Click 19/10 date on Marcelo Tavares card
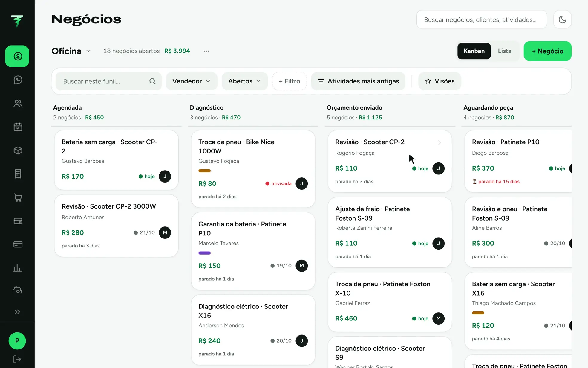Viewport: 588px width, 368px height. click(x=281, y=266)
